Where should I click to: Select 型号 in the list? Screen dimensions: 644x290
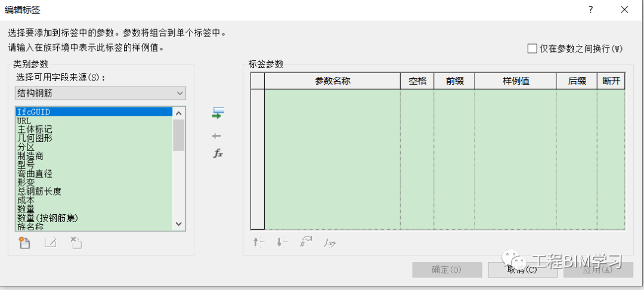pos(94,165)
